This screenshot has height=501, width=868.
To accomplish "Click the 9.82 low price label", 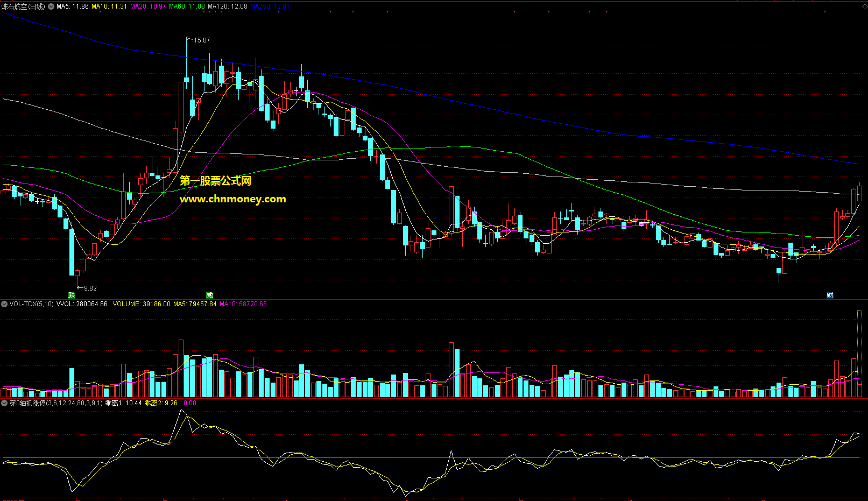I will (90, 288).
